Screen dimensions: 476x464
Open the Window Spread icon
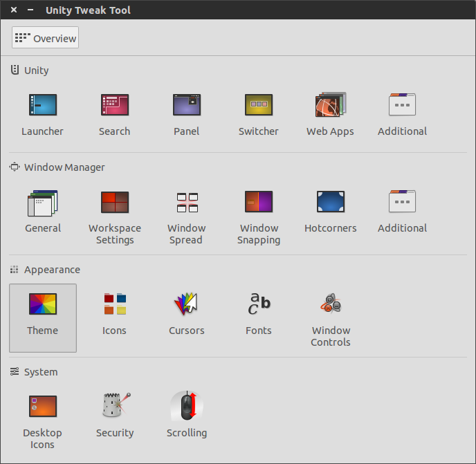[187, 203]
